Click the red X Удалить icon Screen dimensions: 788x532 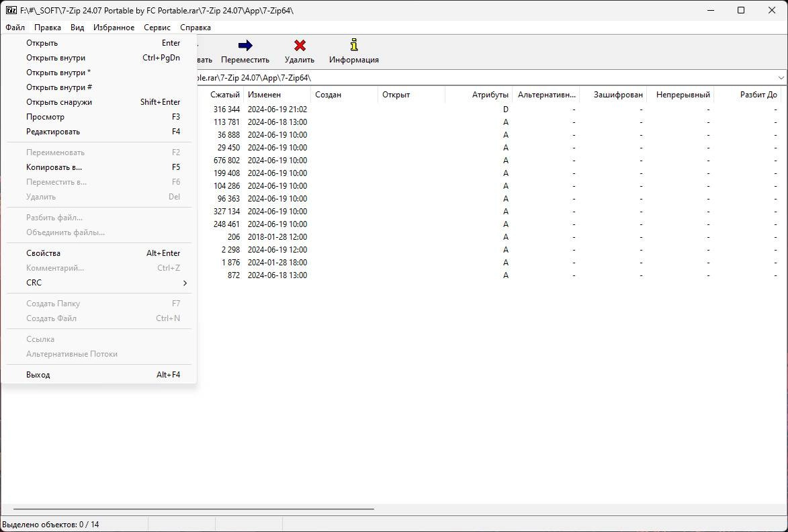coord(300,46)
